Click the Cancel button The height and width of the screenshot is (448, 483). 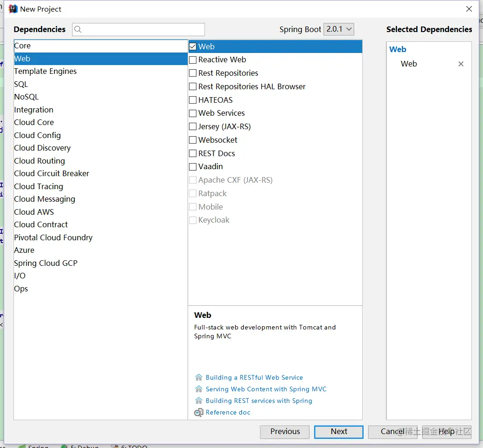(x=393, y=432)
